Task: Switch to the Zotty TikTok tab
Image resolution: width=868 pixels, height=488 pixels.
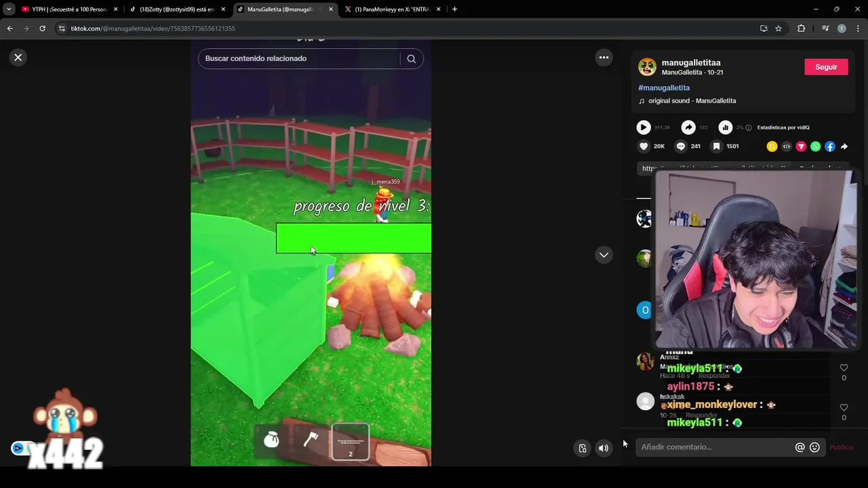Action: pos(176,9)
